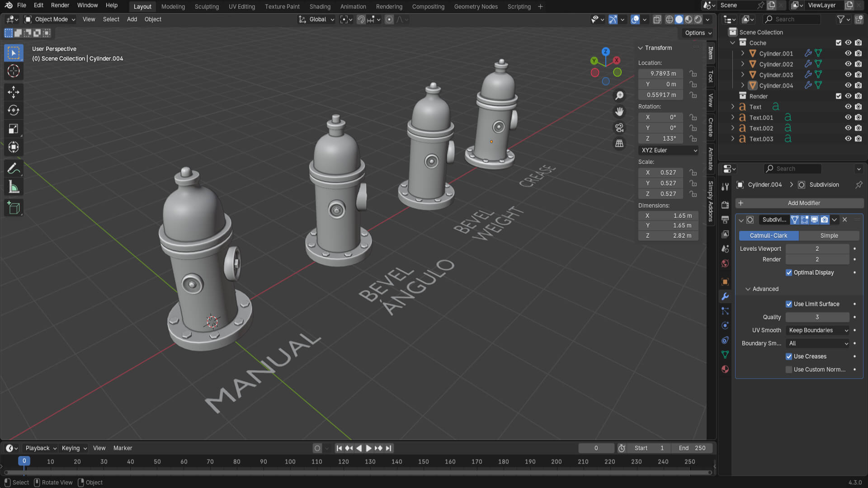Switch to the Sculpting workspace tab
The image size is (868, 488).
click(207, 6)
